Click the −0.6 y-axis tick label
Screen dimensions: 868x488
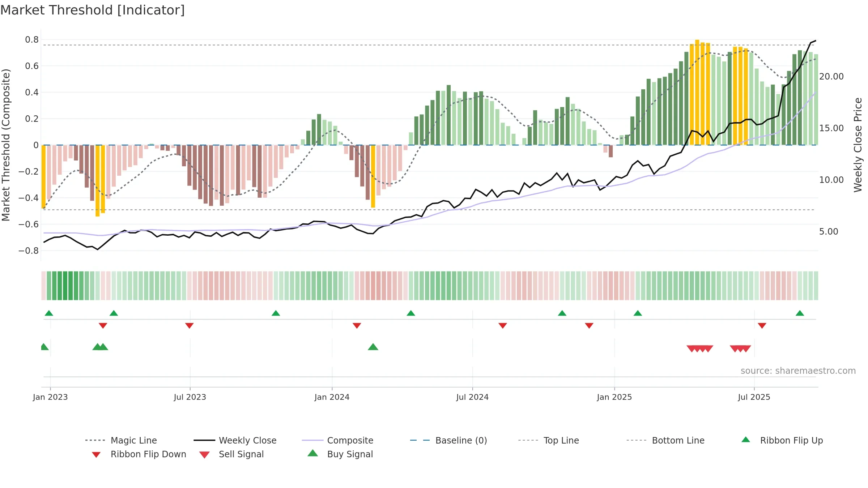(29, 224)
